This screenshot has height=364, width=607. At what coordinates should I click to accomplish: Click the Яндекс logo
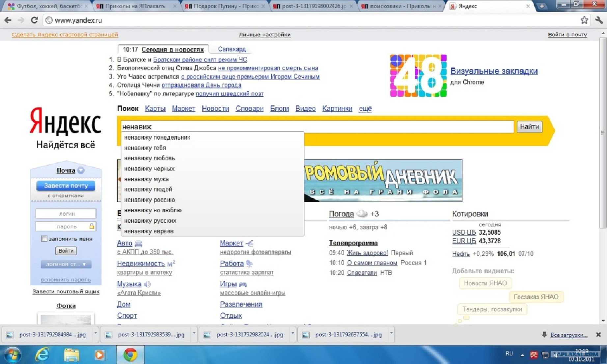coord(66,121)
